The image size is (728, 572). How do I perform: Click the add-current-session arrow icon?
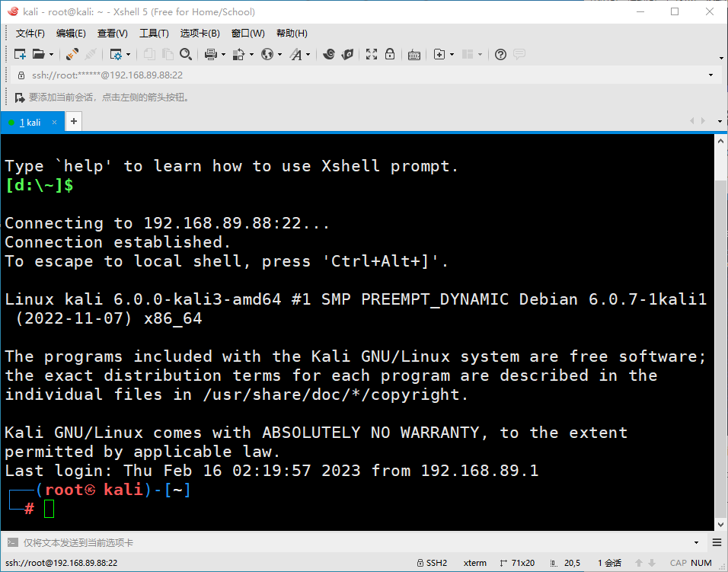click(x=20, y=97)
